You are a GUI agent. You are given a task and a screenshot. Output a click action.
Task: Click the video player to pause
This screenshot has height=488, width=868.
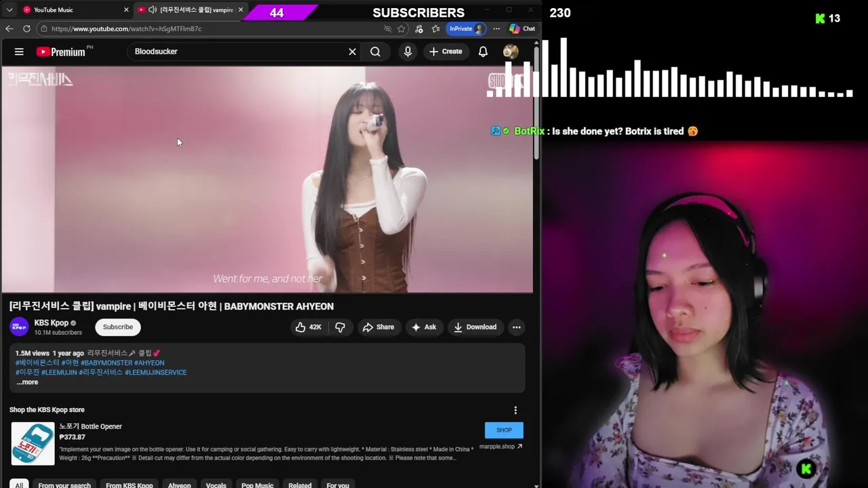(x=267, y=180)
